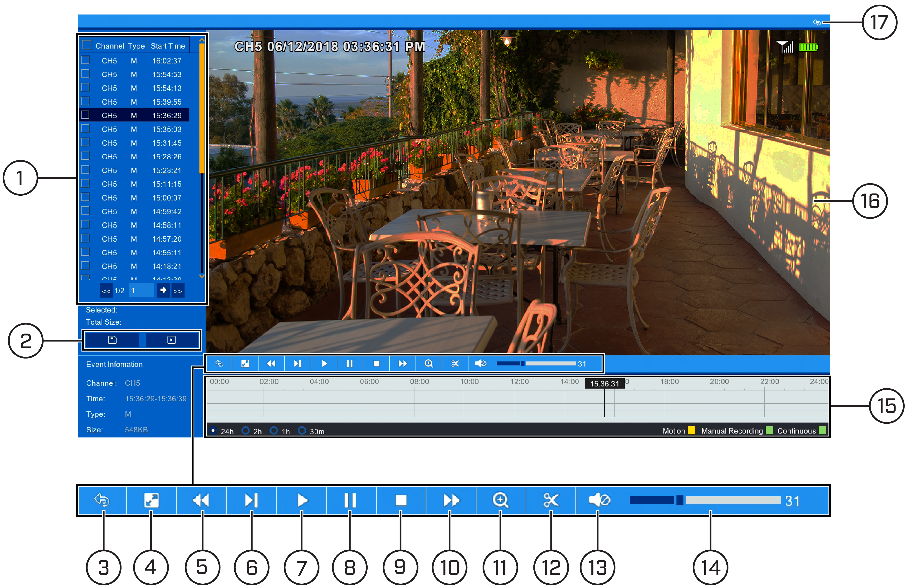
Task: Select the CH5 row starting 14:18:21
Action: tap(134, 266)
